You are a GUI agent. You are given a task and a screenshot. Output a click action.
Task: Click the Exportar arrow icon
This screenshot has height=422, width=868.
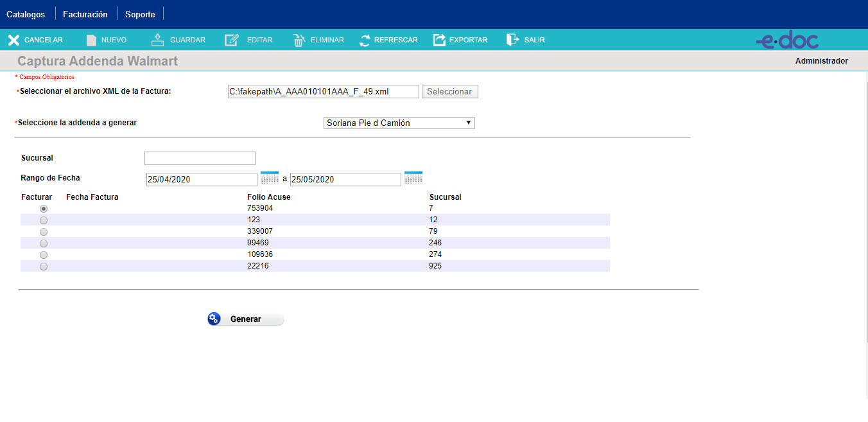[439, 40]
